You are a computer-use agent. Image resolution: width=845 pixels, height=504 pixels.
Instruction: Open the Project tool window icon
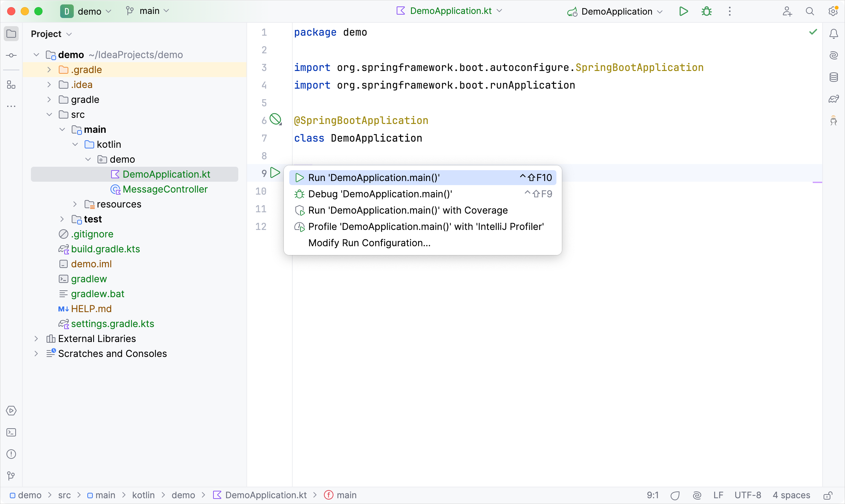click(x=11, y=34)
